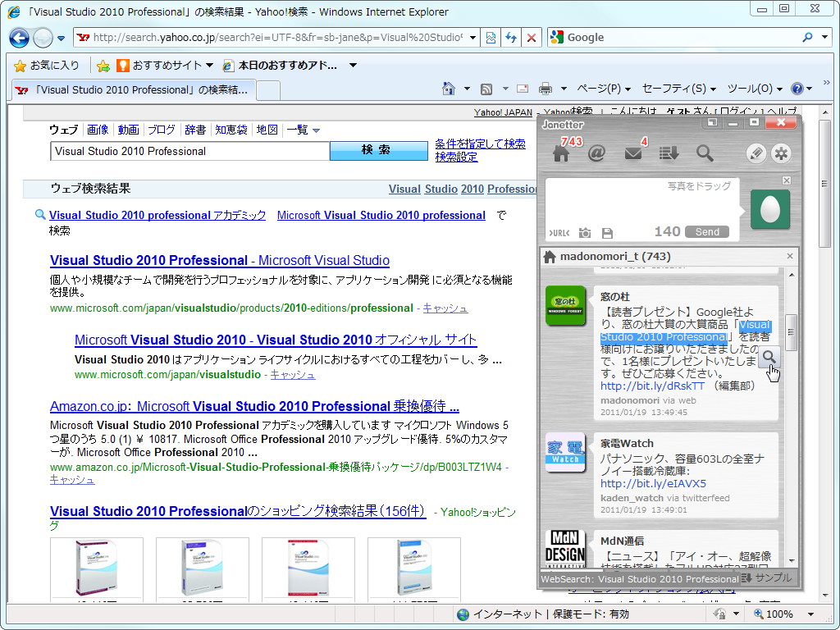
Task: Open print options dropdown arrow
Action: [564, 89]
